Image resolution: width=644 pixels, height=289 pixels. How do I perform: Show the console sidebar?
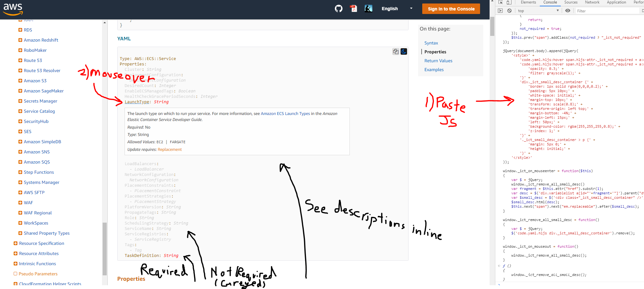pyautogui.click(x=500, y=11)
